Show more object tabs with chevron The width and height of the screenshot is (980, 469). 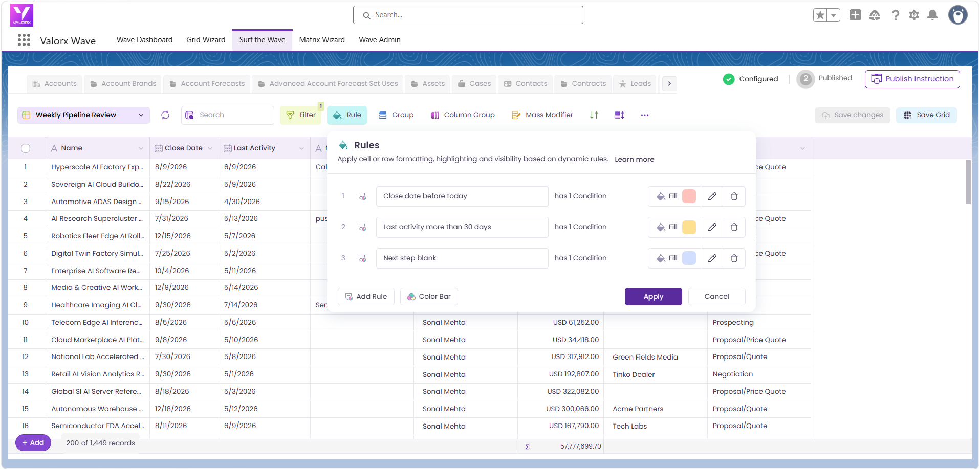coord(669,84)
